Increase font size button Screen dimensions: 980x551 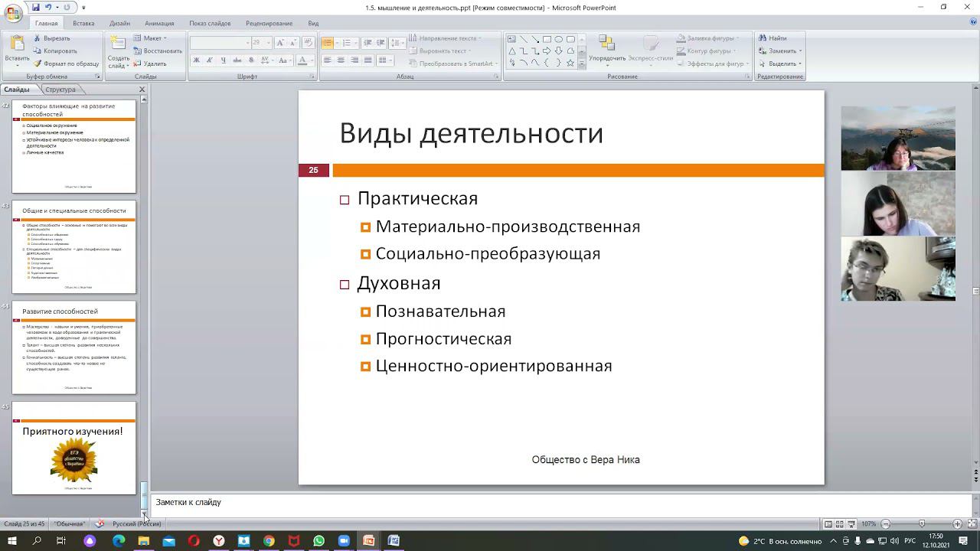(280, 43)
